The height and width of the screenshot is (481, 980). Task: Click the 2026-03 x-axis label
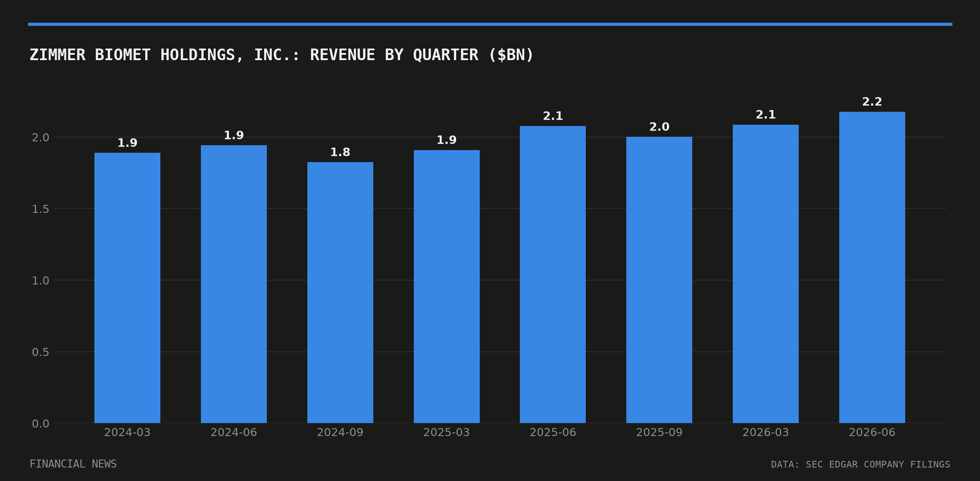click(x=766, y=432)
